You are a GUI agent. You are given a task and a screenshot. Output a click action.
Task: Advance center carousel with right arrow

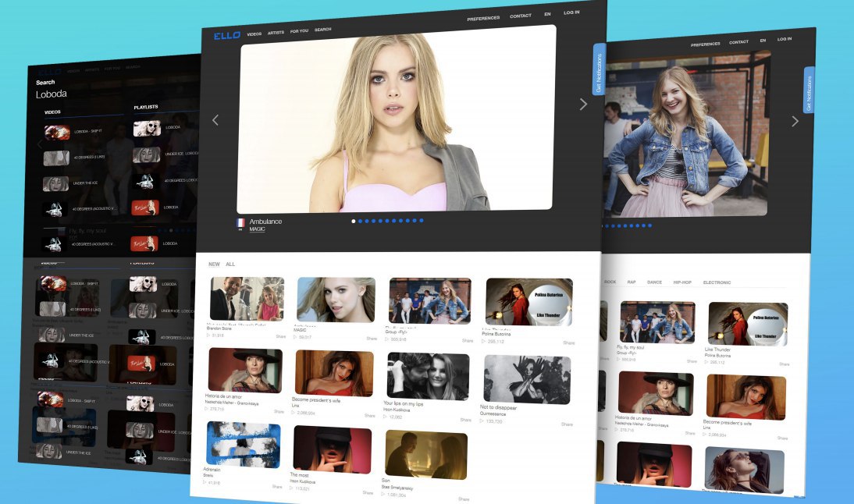[583, 104]
